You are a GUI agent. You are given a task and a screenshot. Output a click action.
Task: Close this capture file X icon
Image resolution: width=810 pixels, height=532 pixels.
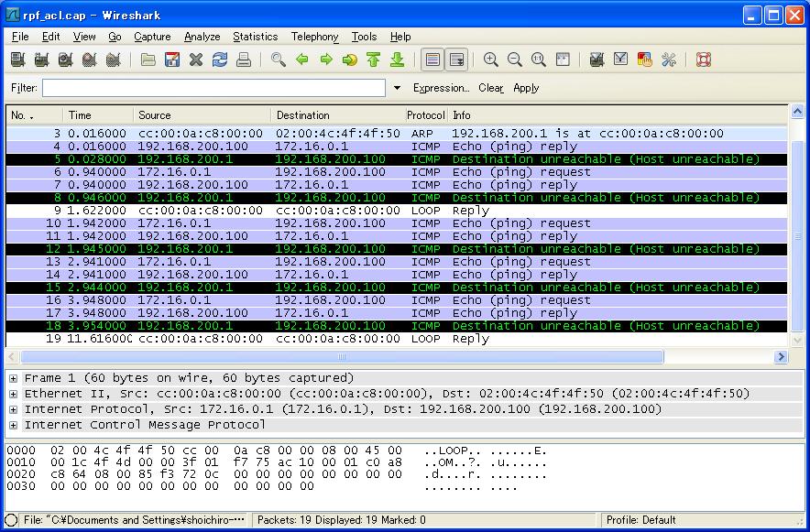pos(196,60)
